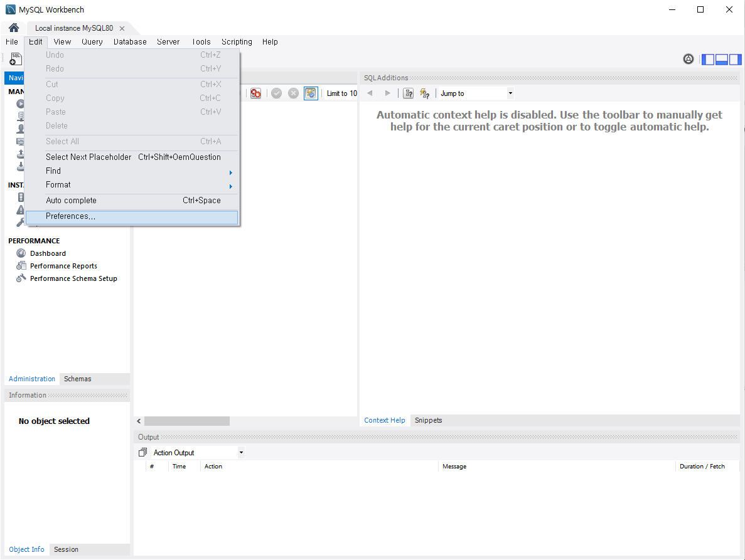Toggle the bottom output panel visibility

722,60
